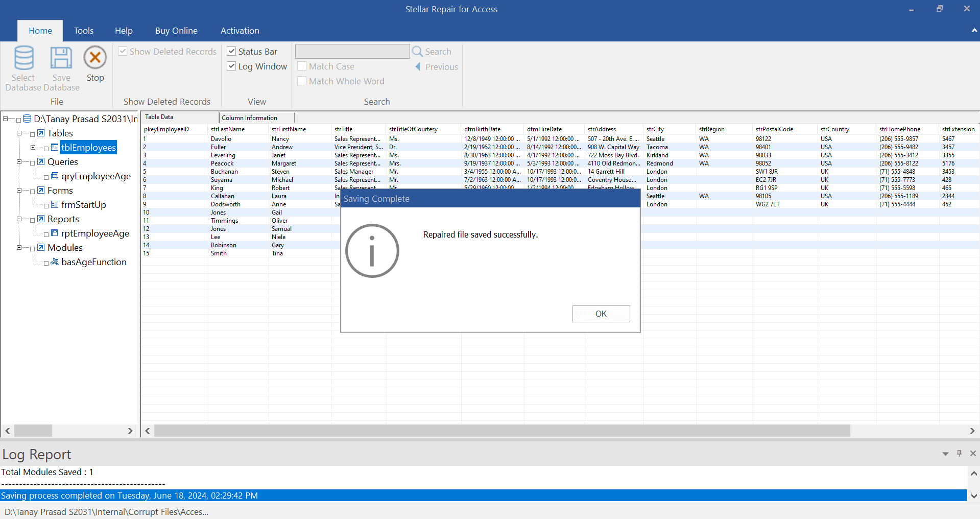Screen dimensions: 980x519
Task: Enable the Match Case checkbox
Action: pyautogui.click(x=302, y=66)
